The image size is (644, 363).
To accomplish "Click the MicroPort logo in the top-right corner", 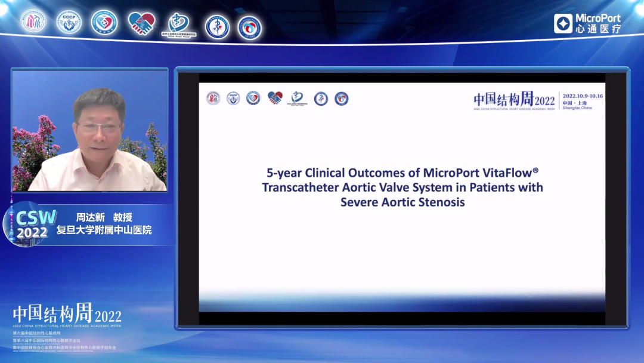I will coord(587,23).
